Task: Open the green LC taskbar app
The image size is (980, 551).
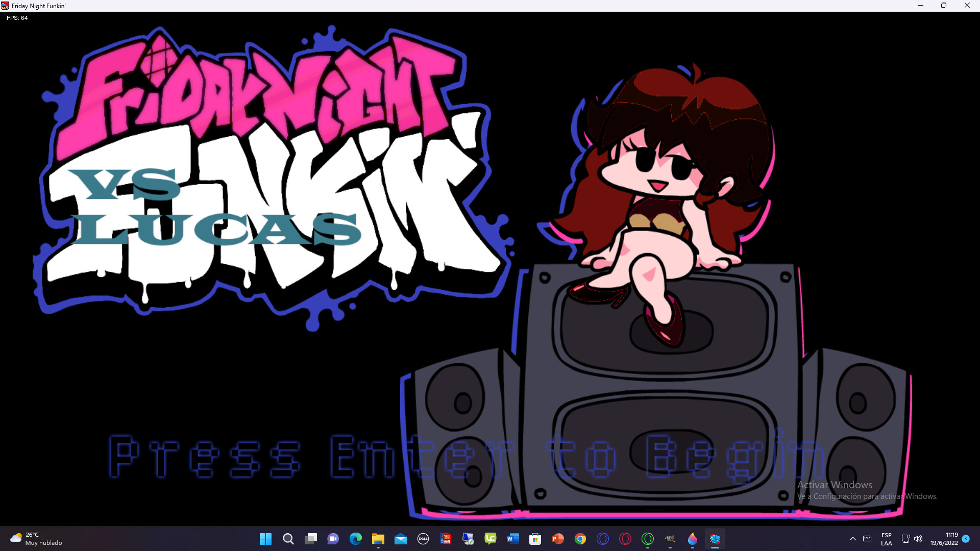Action: click(490, 539)
